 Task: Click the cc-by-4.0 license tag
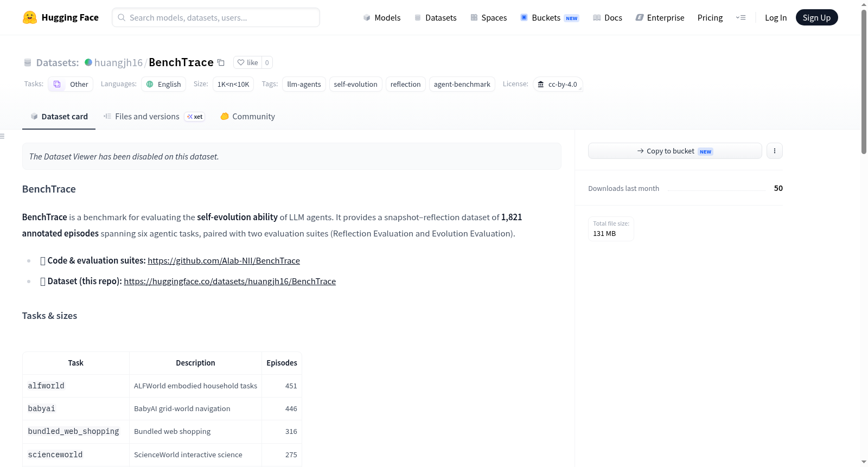[x=558, y=84]
